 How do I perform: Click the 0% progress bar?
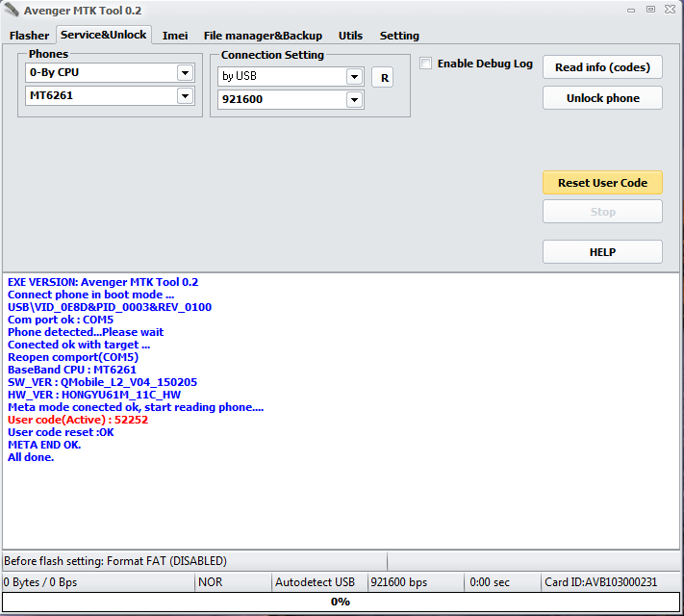click(341, 602)
